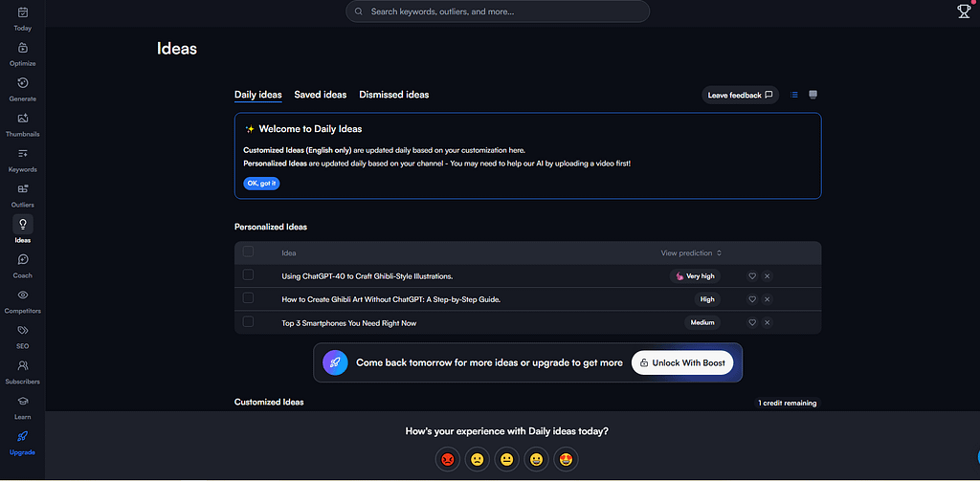Viewport: 980px width, 481px height.
Task: Open the Coach chat icon
Action: pyautogui.click(x=22, y=260)
